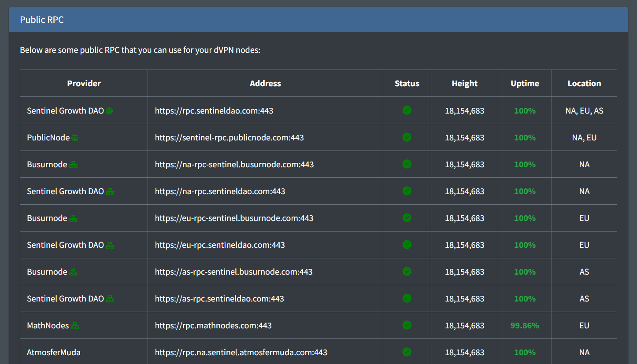
Task: Click the Address column header
Action: [x=265, y=84]
